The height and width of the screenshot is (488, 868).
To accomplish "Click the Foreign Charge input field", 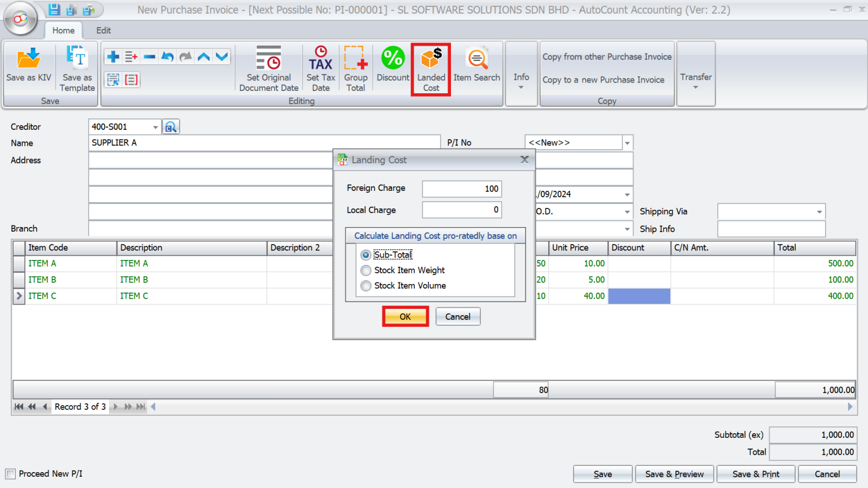I will 462,189.
